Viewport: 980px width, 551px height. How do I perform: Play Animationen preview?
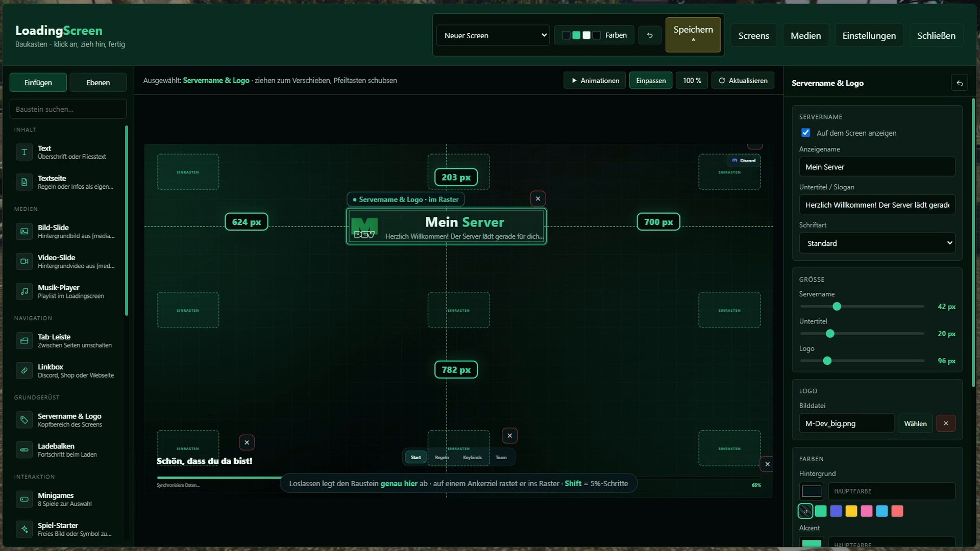point(595,81)
